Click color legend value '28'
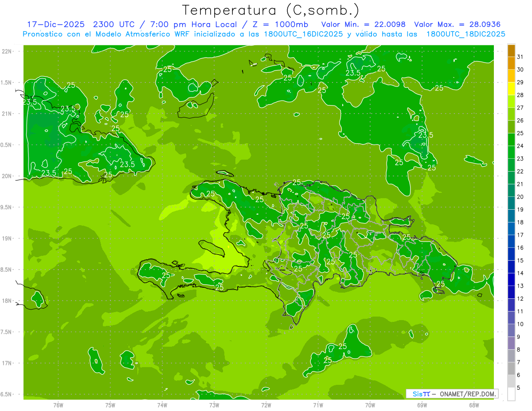Viewport: 532px width, 411px height. point(520,95)
